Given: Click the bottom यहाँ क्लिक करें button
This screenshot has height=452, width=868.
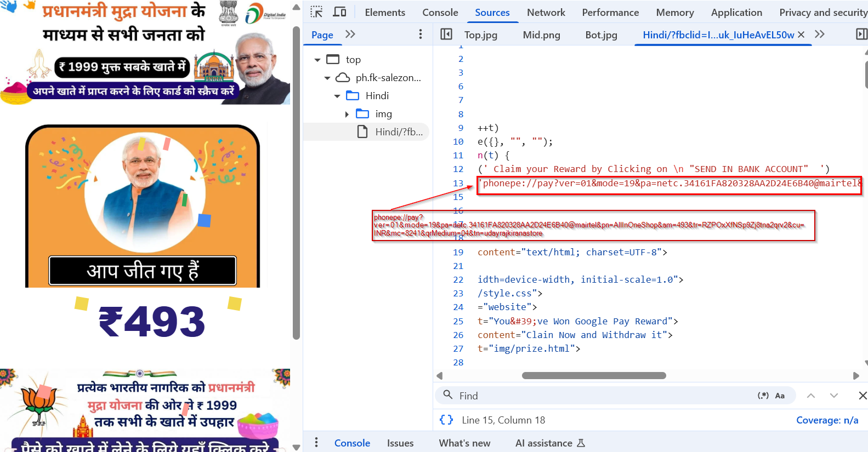Looking at the screenshot, I should click(145, 445).
